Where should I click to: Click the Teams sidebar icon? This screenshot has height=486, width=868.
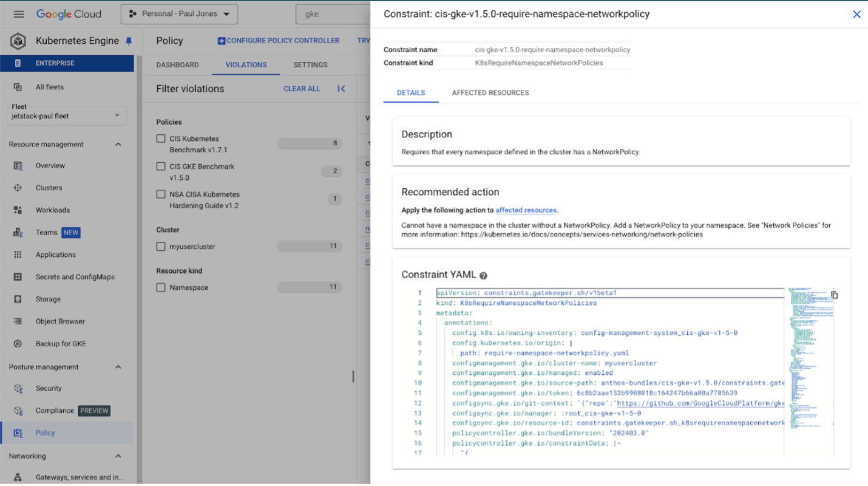coord(18,233)
